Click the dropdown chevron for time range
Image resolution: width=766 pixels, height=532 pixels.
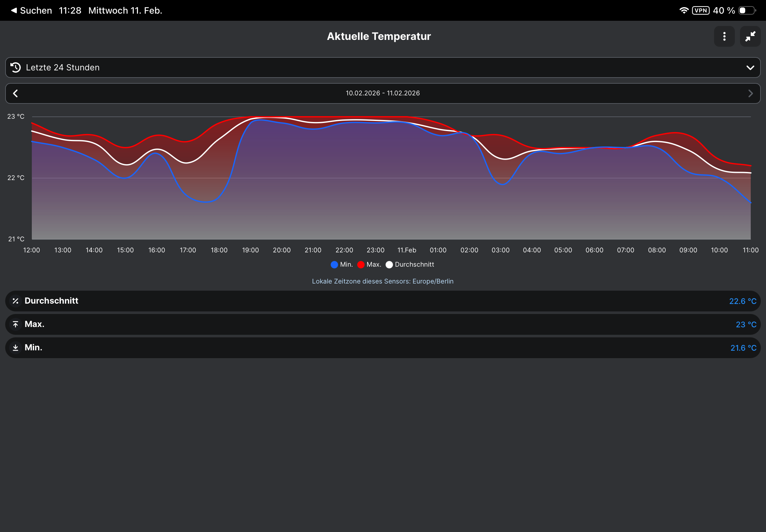[x=750, y=68]
